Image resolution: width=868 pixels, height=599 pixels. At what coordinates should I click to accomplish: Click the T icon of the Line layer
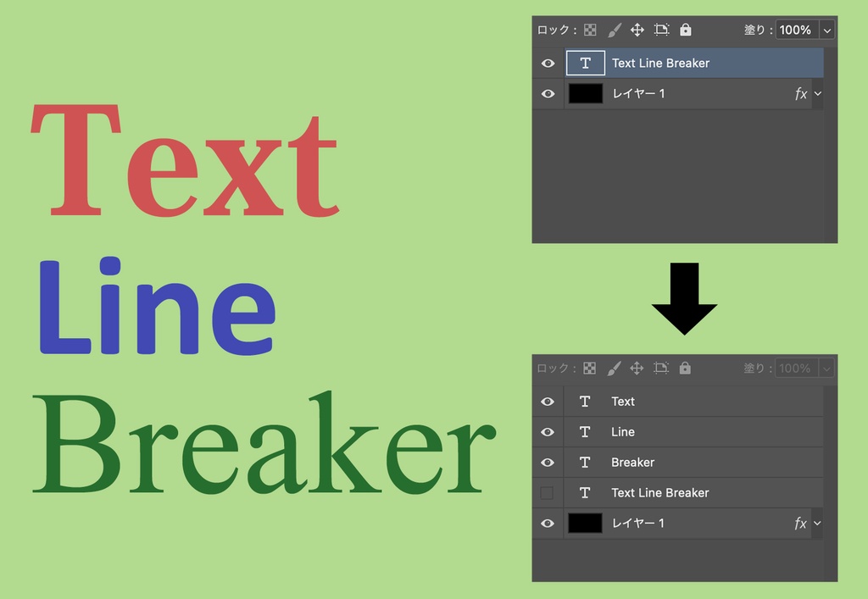[x=585, y=431]
